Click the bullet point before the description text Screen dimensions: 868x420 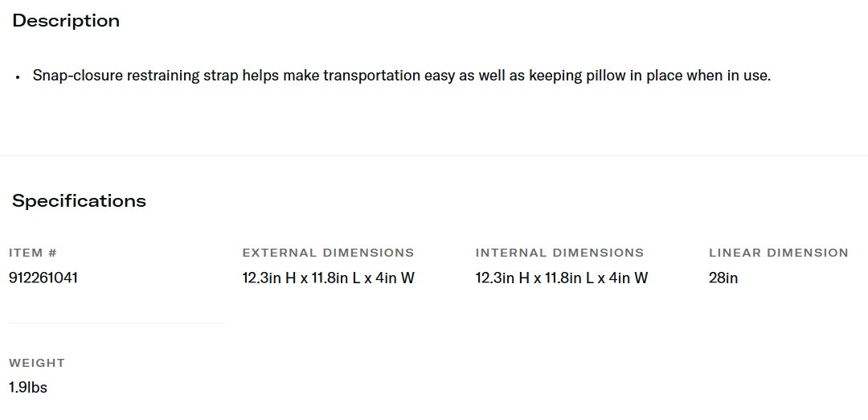pos(17,76)
